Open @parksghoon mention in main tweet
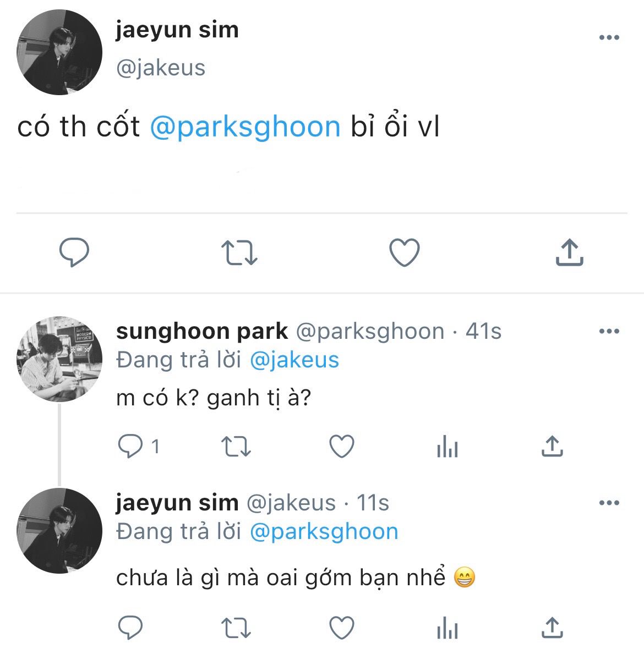The width and height of the screenshot is (644, 654). 245,127
